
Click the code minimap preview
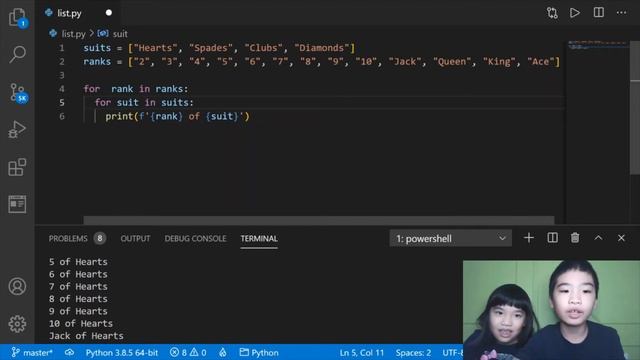pos(598,45)
